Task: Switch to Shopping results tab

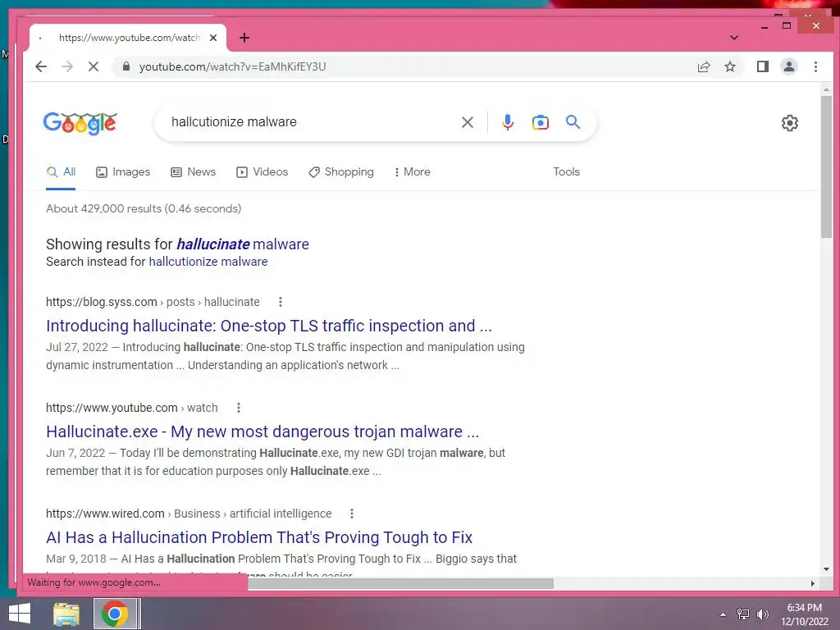Action: coord(341,172)
